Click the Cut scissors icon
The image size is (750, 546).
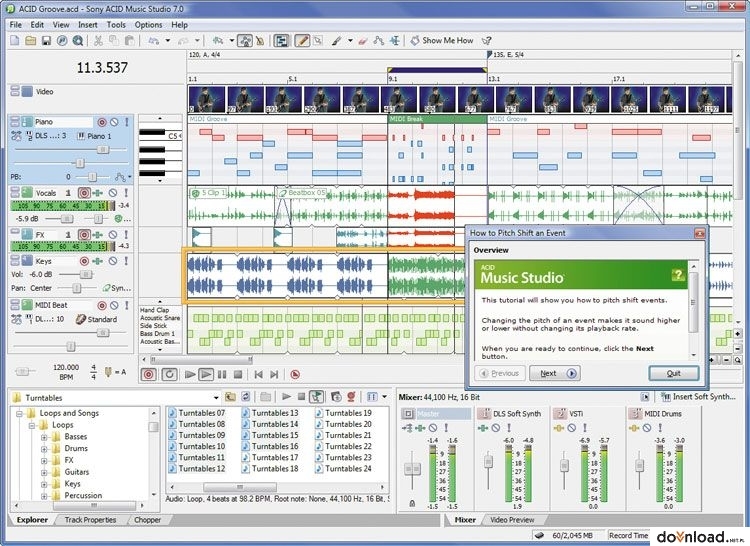(x=98, y=41)
